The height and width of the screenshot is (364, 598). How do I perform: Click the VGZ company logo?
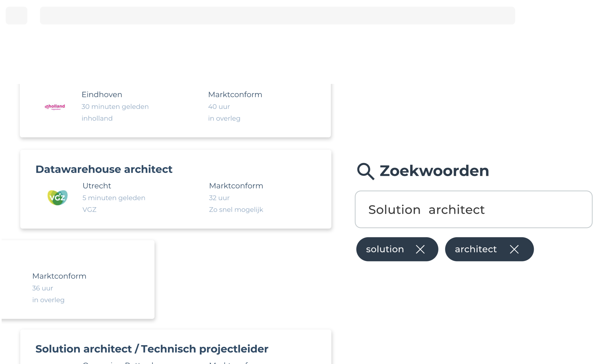coord(57,198)
